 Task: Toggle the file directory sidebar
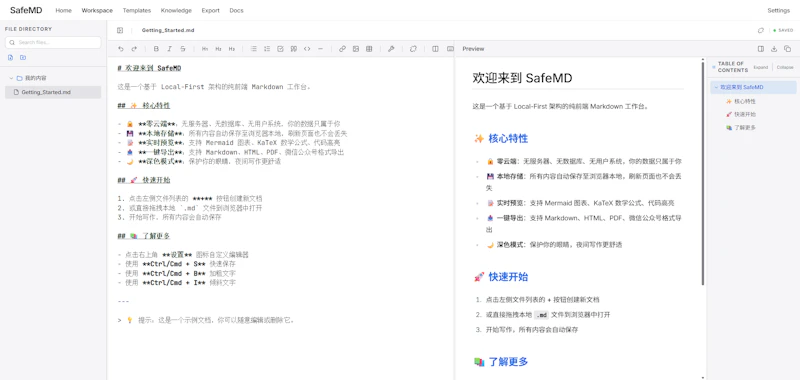pos(120,31)
